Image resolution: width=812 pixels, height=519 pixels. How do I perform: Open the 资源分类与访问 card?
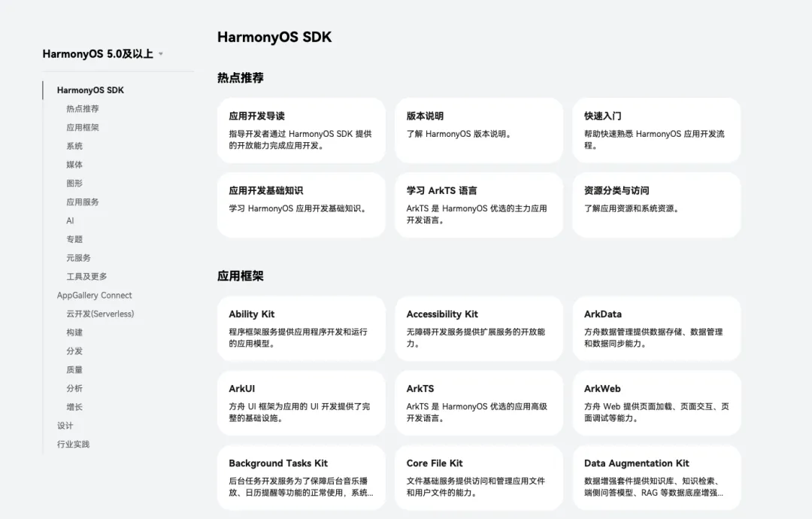(x=656, y=205)
